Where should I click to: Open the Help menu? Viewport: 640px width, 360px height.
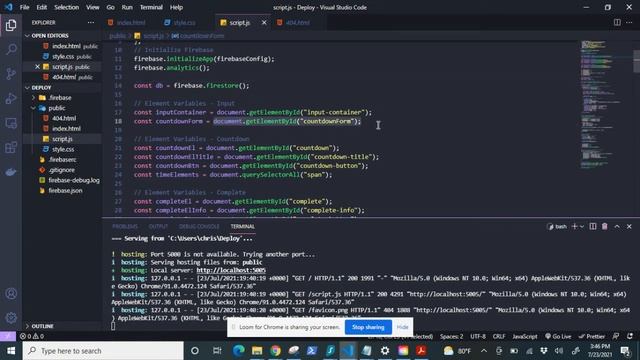point(176,7)
